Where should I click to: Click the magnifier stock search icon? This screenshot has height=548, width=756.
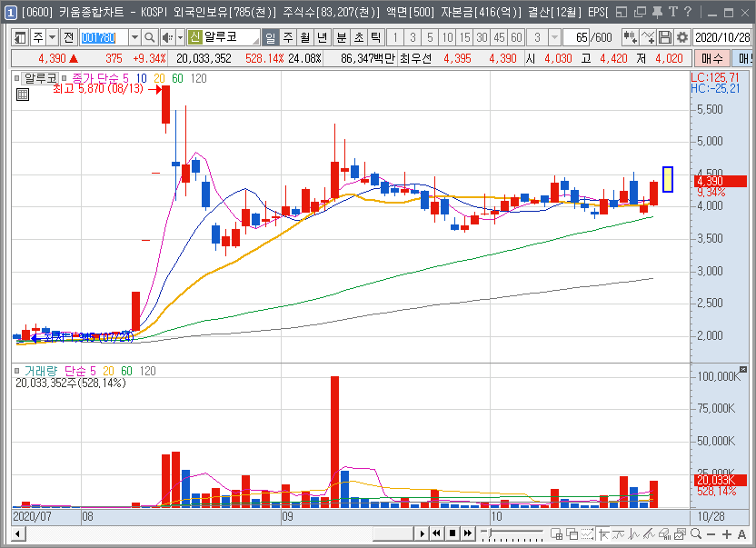[149, 37]
